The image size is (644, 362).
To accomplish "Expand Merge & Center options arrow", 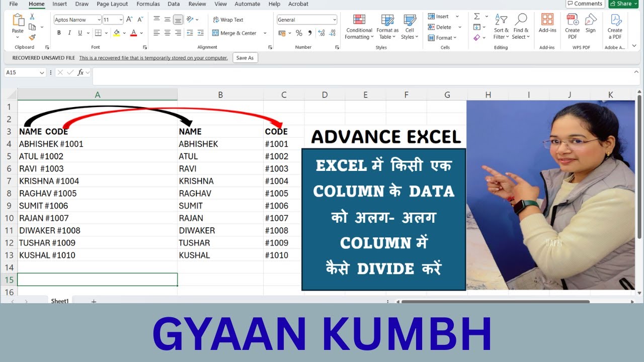I will [266, 33].
